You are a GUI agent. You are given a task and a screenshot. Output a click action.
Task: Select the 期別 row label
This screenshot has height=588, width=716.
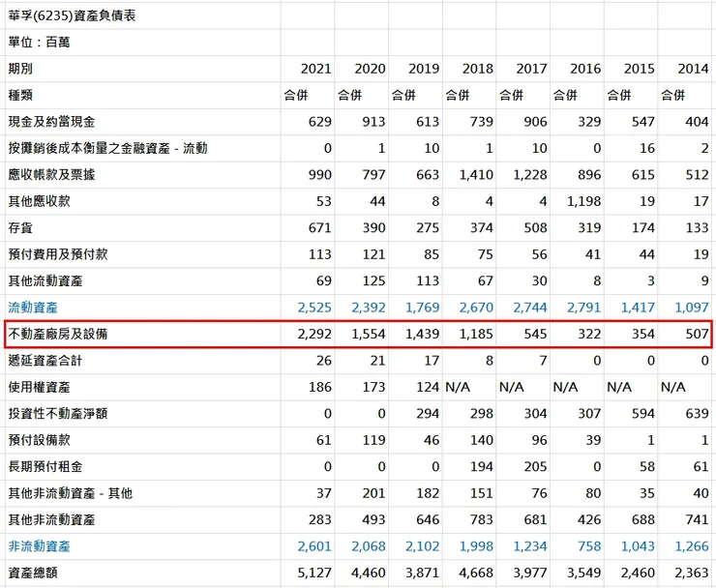click(x=20, y=69)
